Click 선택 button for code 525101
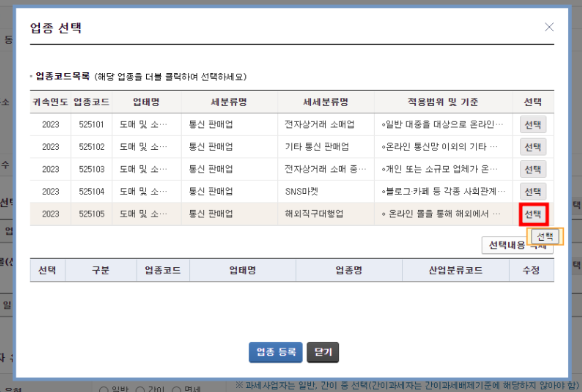Screen dimensions: 582x392 click(533, 125)
